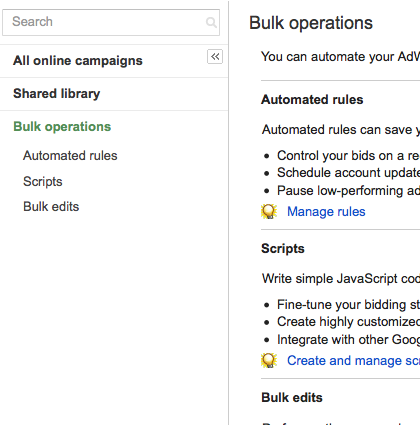Go to Automated rules sidebar item
Viewport: 420px width, 425px height.
click(70, 156)
